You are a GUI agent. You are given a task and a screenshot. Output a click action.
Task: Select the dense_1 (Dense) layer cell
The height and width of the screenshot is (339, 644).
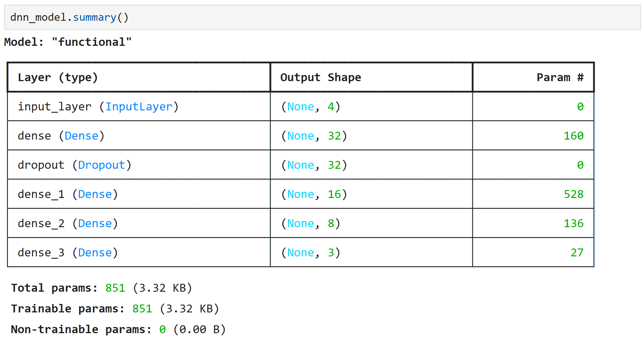[x=68, y=194]
